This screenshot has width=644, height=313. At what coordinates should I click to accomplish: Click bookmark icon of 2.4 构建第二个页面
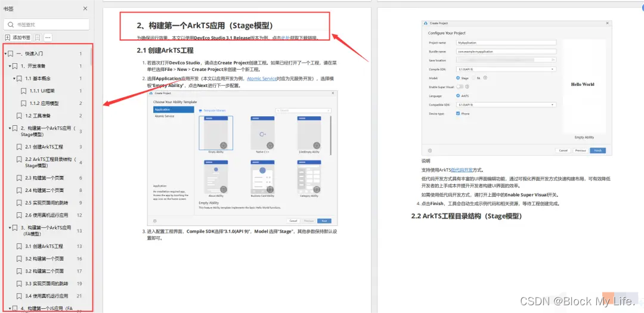(19, 190)
